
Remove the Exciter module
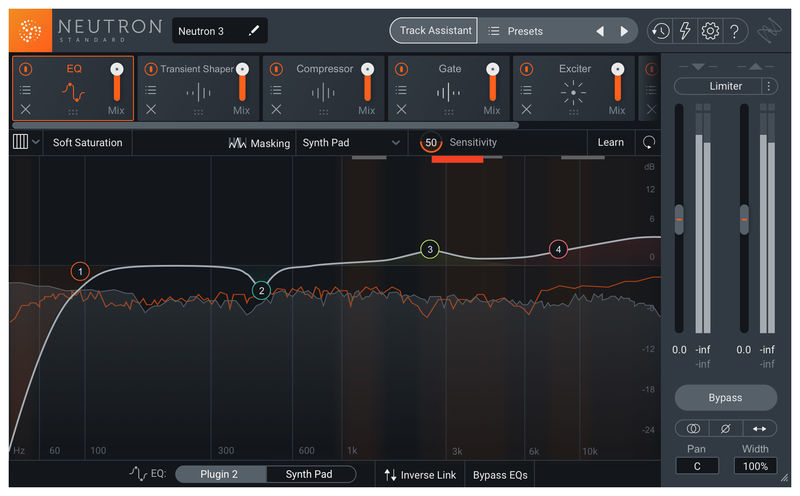pos(527,109)
